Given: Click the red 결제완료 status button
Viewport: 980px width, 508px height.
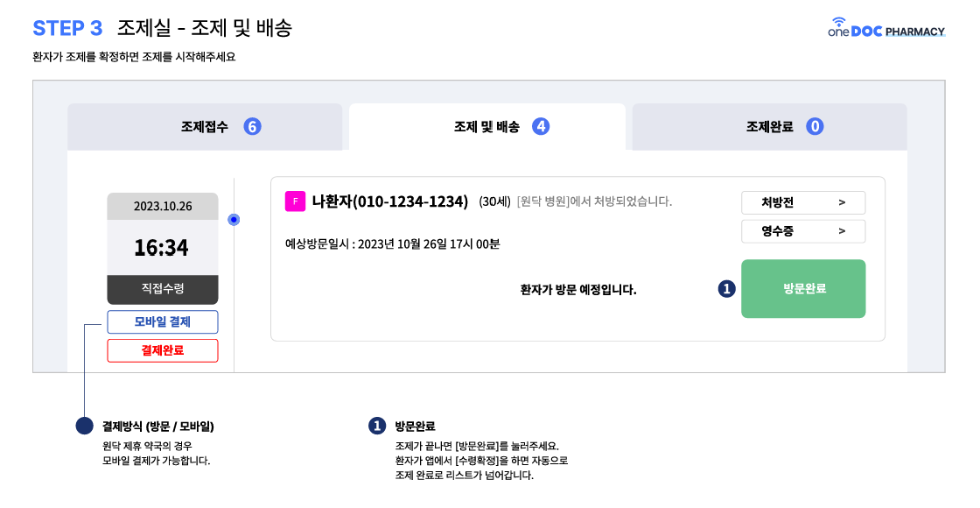Looking at the screenshot, I should 163,350.
